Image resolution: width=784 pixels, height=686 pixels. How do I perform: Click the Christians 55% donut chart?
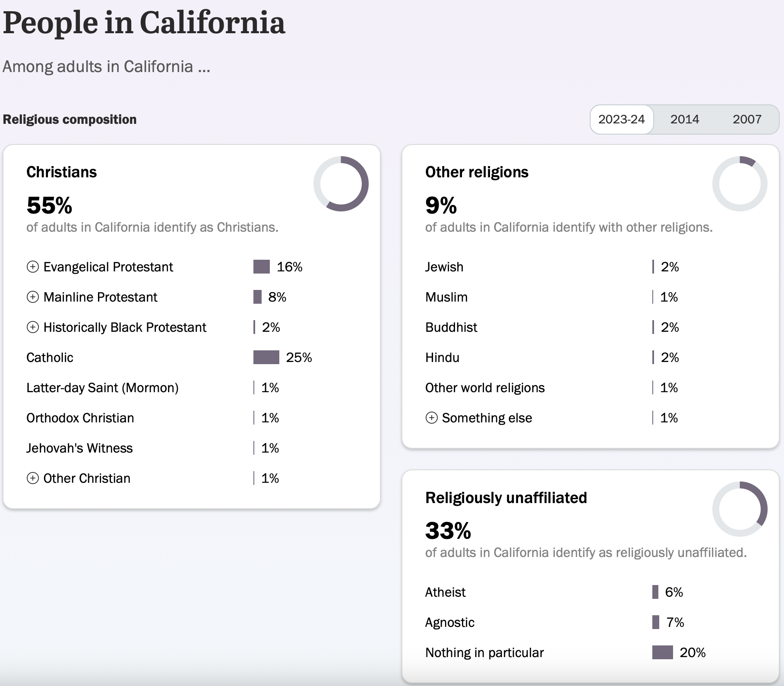tap(341, 184)
